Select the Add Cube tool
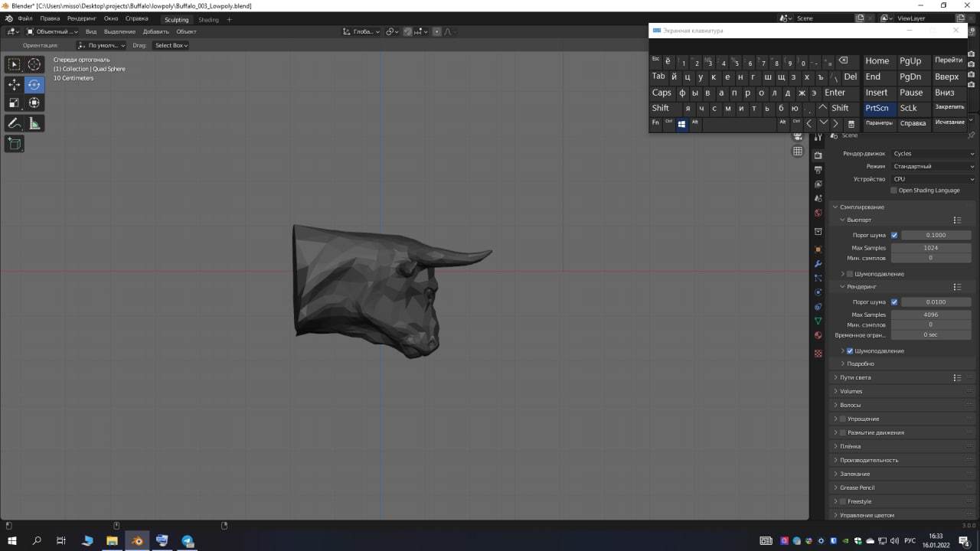 [15, 143]
